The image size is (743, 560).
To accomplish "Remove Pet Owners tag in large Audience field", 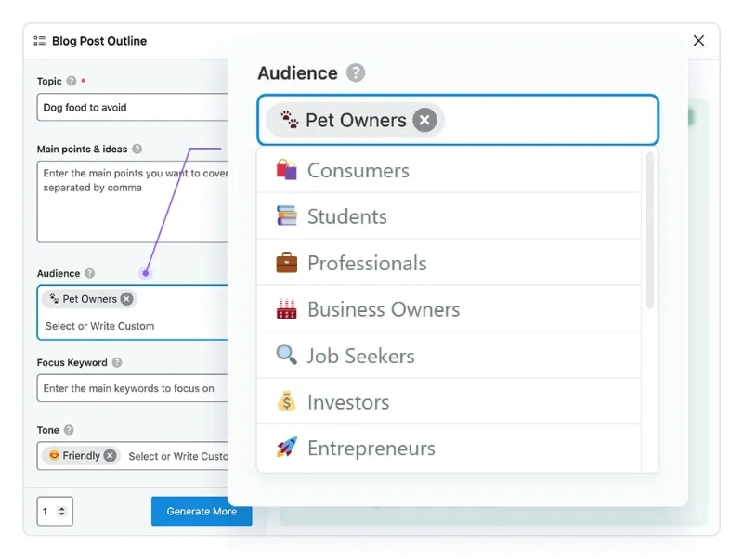I will [424, 120].
